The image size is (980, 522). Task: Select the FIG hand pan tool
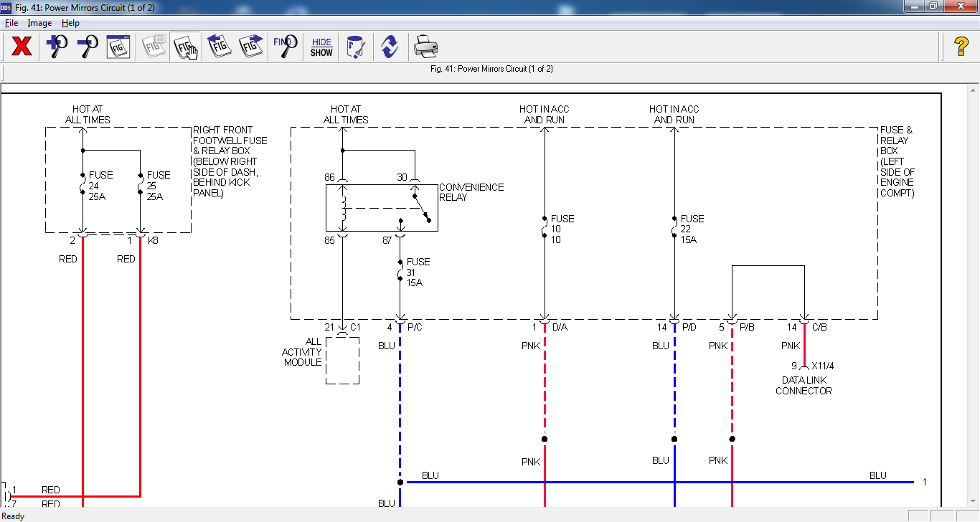coord(186,47)
